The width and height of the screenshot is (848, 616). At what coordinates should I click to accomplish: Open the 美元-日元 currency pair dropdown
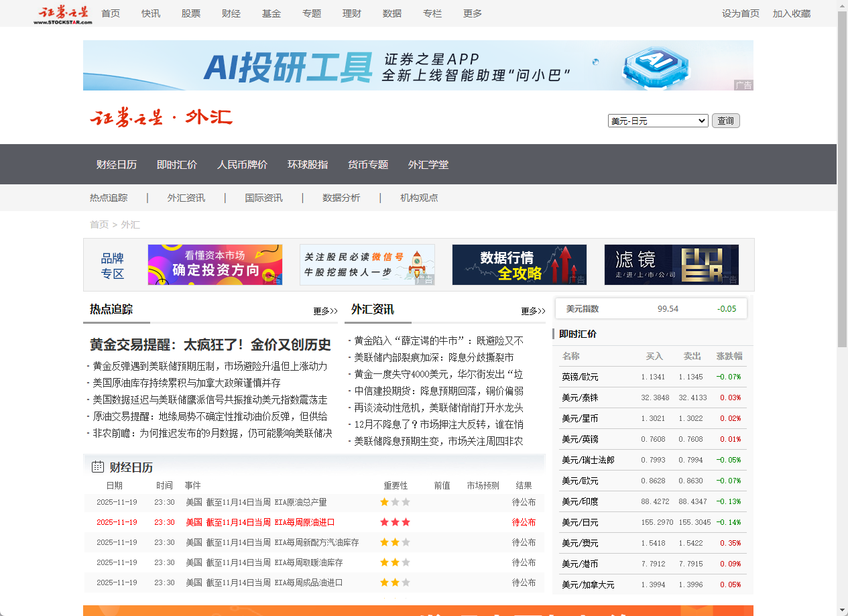[x=658, y=121]
